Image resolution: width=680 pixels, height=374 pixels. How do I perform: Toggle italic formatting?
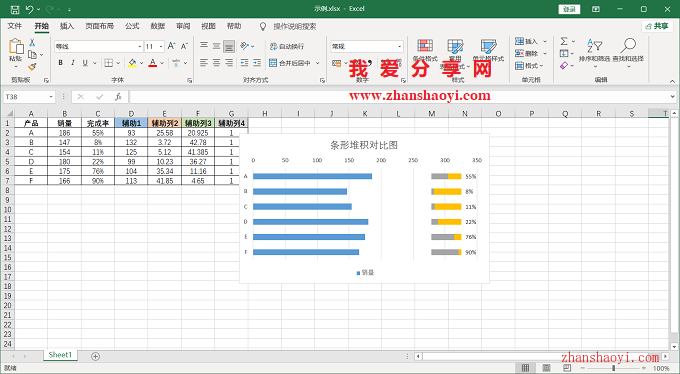tap(73, 63)
